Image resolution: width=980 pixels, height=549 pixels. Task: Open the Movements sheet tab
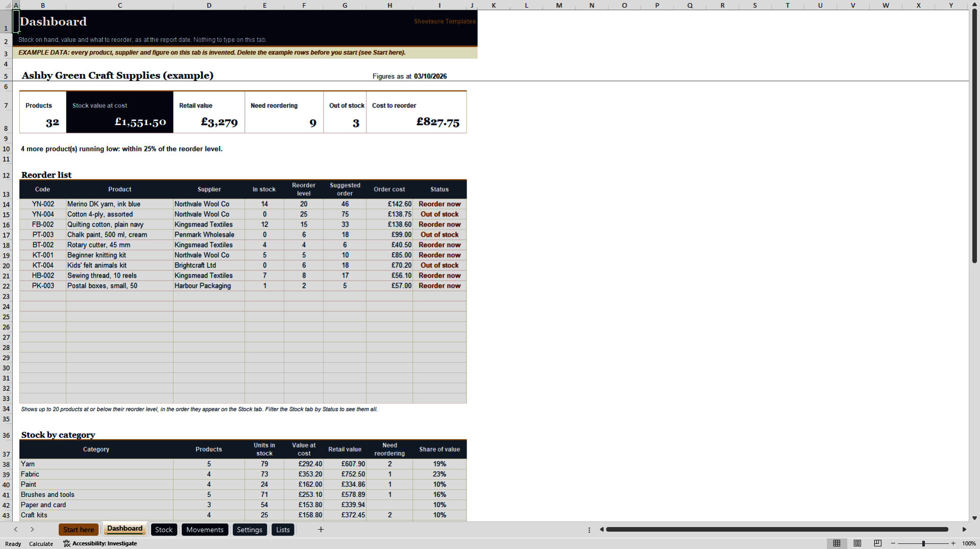pos(205,530)
